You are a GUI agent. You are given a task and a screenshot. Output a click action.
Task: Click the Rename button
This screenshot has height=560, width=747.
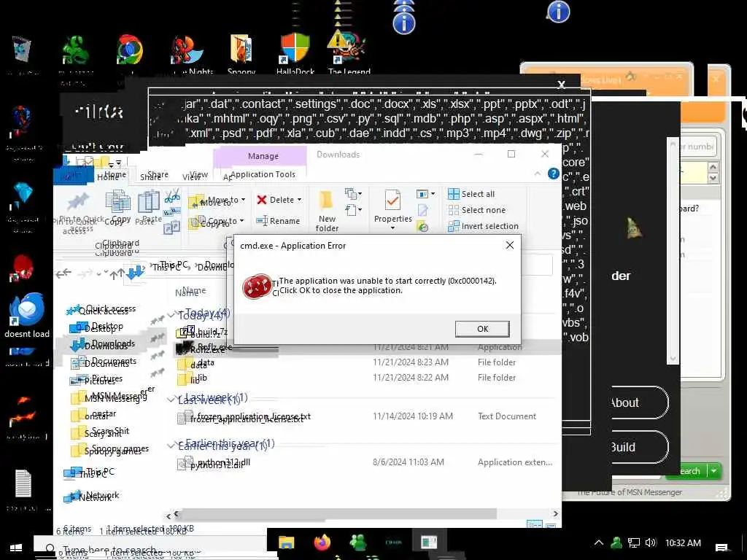[x=279, y=221]
